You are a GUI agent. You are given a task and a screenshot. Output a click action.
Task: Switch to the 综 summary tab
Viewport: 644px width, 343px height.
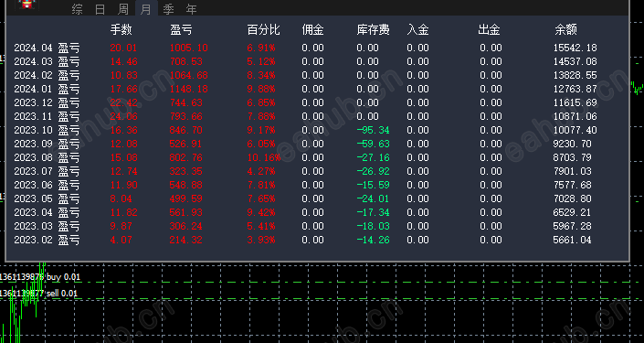77,9
